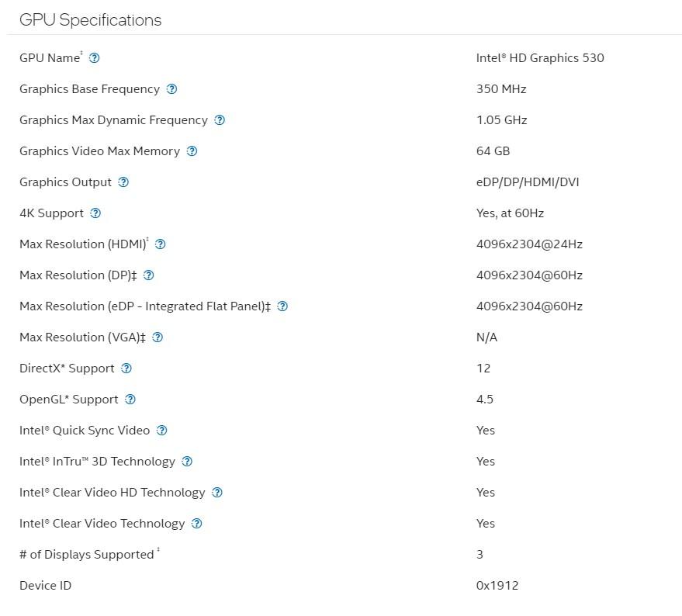Show info for Graphics Video Max Memory

pos(192,151)
